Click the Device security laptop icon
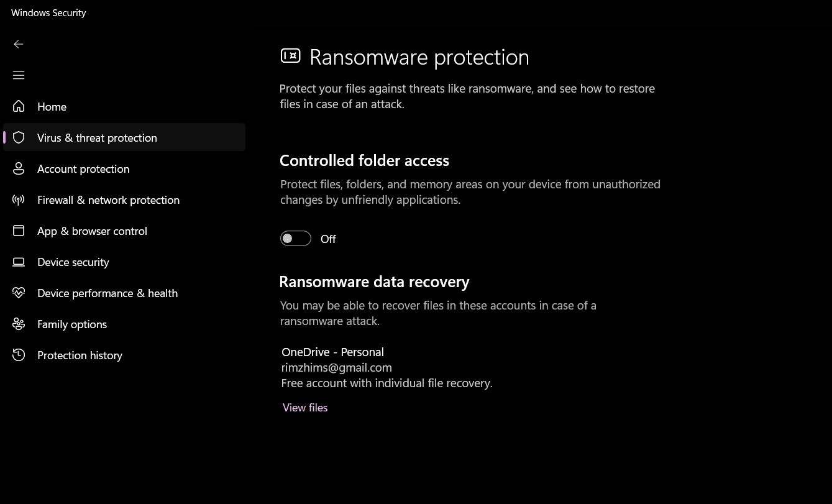The height and width of the screenshot is (504, 832). tap(19, 262)
